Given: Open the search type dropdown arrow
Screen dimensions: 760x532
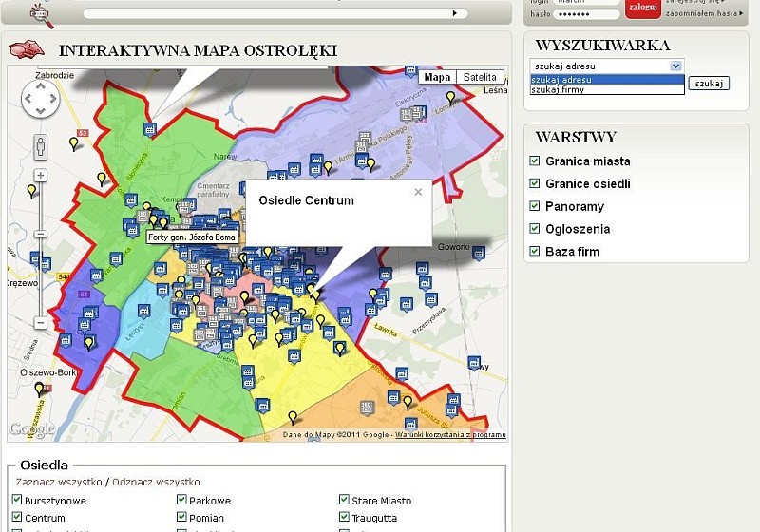Looking at the screenshot, I should [675, 66].
